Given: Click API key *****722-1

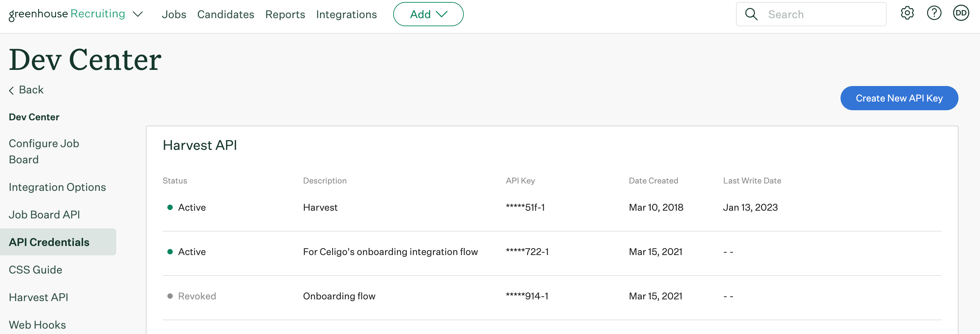Looking at the screenshot, I should (527, 252).
